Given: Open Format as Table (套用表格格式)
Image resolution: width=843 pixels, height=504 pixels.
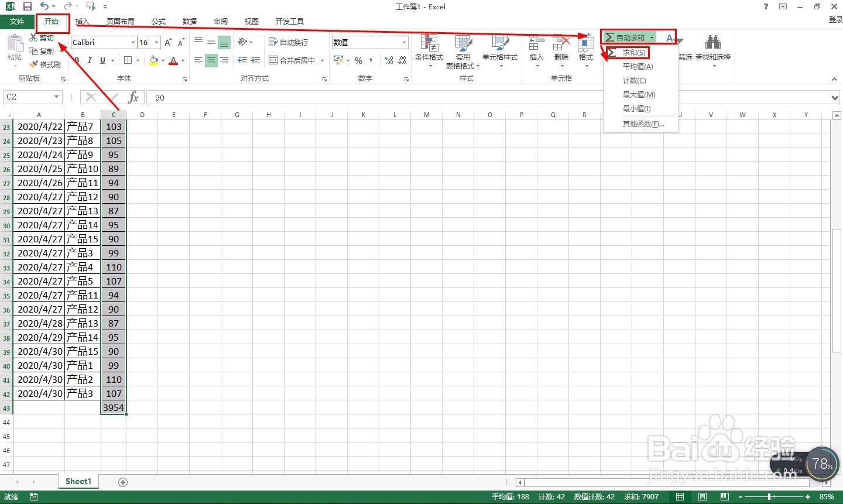Looking at the screenshot, I should pos(463,50).
